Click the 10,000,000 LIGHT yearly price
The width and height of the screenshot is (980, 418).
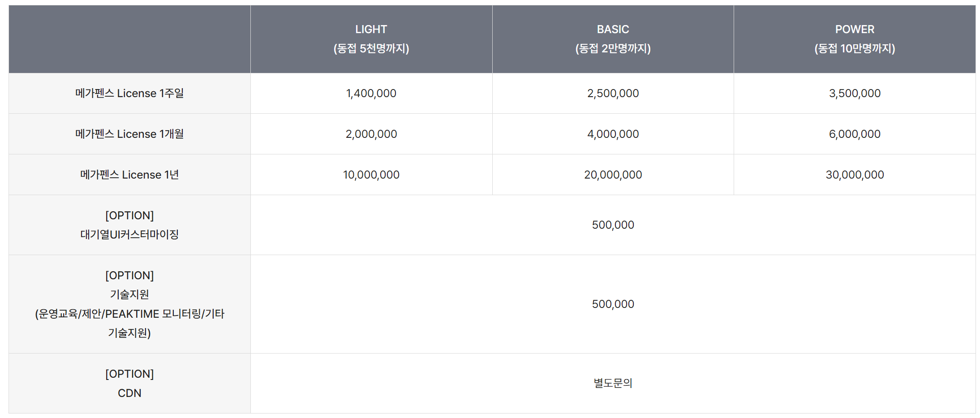pyautogui.click(x=371, y=175)
